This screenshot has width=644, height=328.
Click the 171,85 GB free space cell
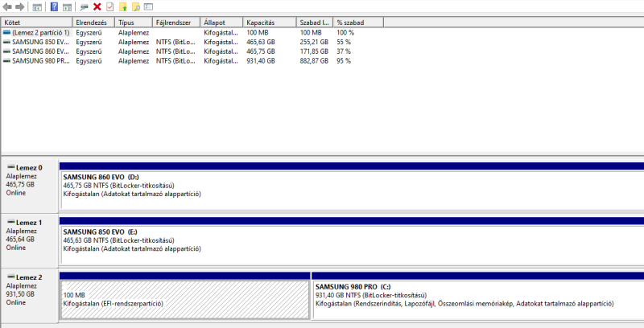click(x=314, y=51)
